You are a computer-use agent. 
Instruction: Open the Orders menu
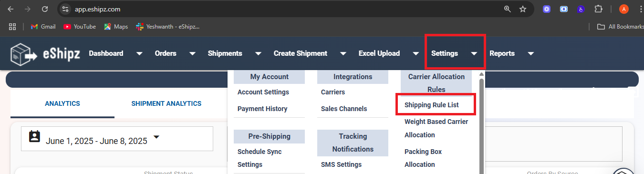(x=166, y=53)
